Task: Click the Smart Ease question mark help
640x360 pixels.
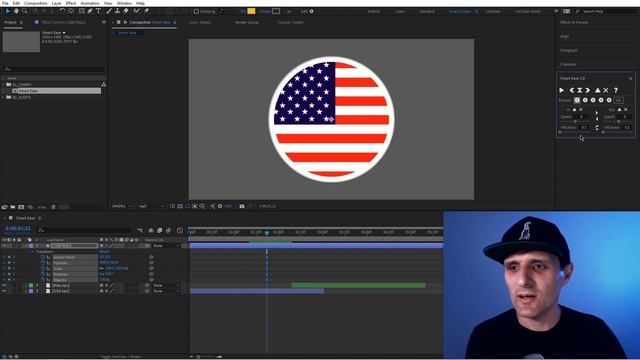Action: click(x=616, y=90)
